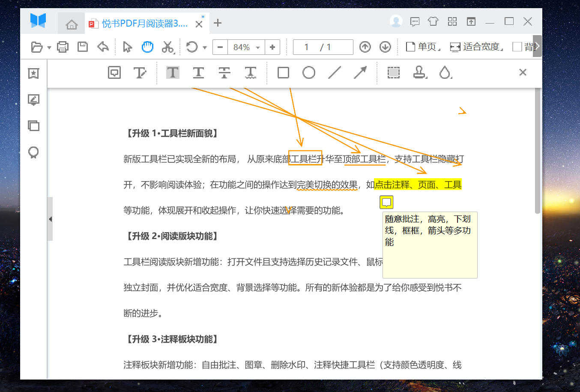Open the zoom percentage dropdown
580x392 pixels.
[x=258, y=47]
